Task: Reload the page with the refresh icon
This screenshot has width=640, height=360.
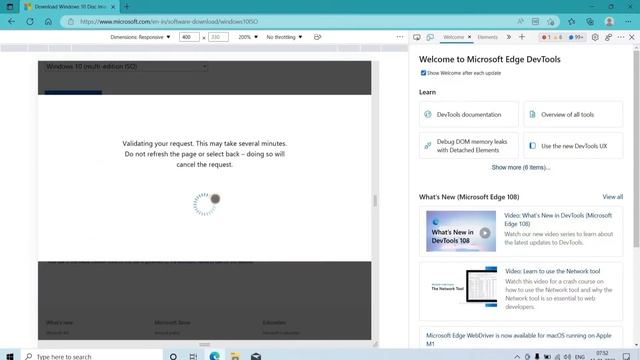Action: click(x=30, y=21)
